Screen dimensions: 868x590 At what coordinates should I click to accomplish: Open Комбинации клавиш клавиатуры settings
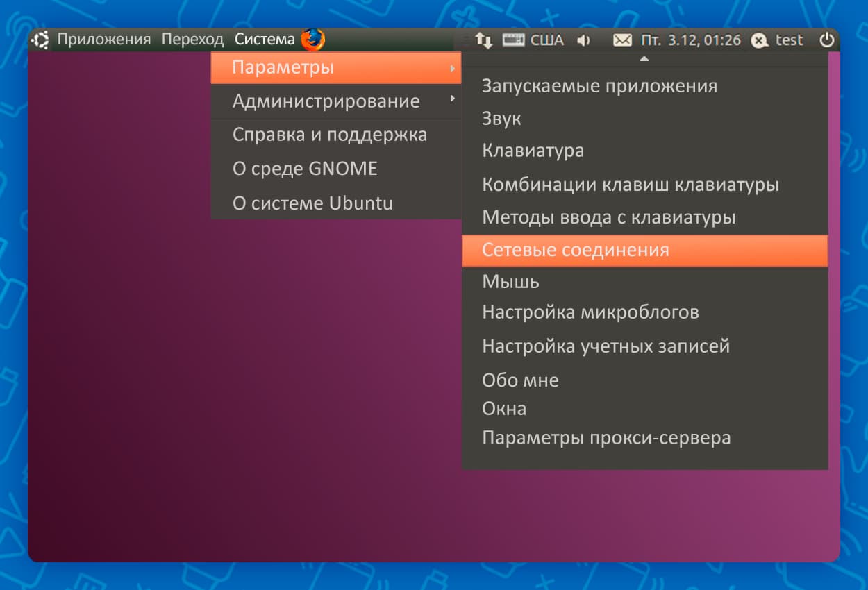click(630, 185)
